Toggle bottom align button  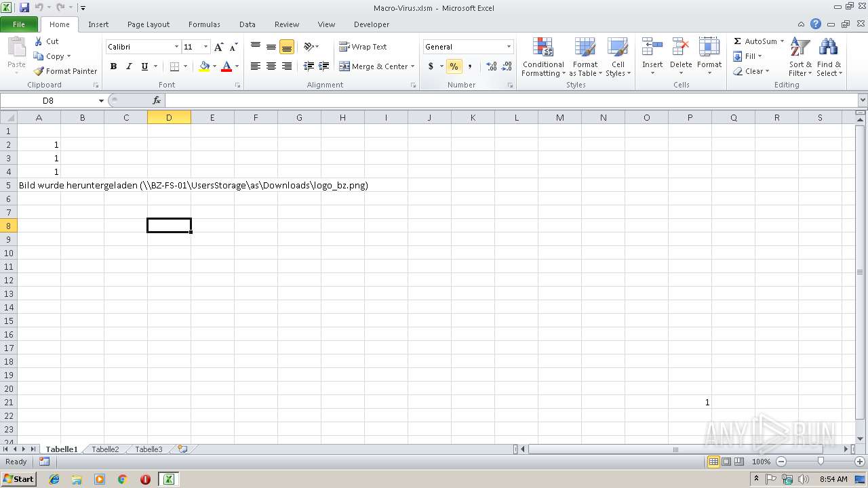(x=287, y=47)
